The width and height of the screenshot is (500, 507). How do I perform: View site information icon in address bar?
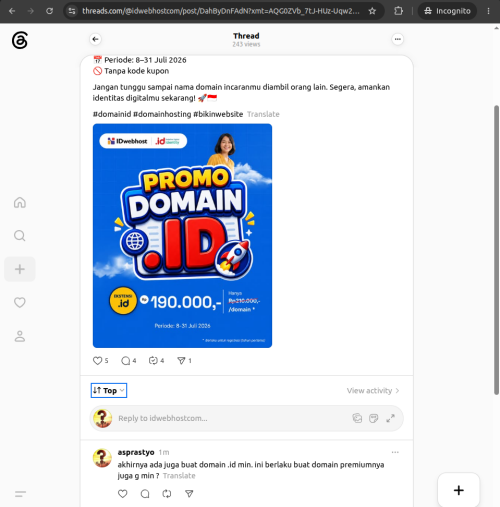pyautogui.click(x=72, y=11)
